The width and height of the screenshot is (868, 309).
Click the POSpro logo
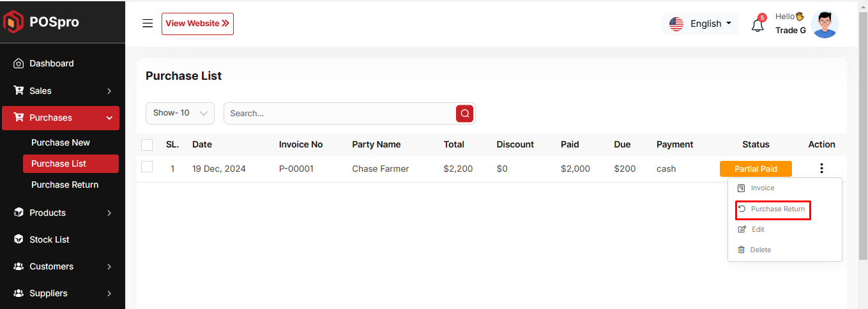click(x=42, y=22)
